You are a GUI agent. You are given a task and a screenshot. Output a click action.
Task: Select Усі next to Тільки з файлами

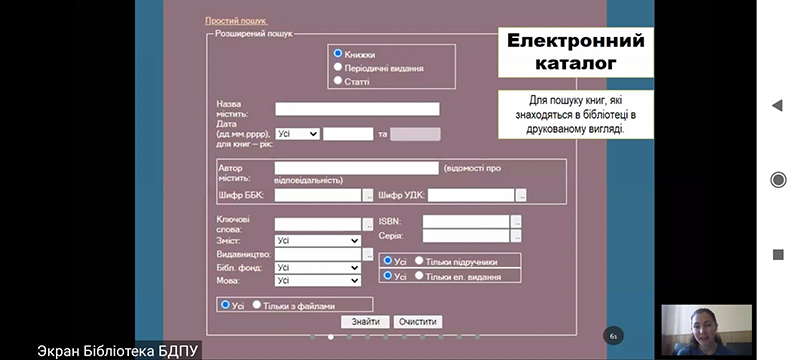[x=225, y=304]
